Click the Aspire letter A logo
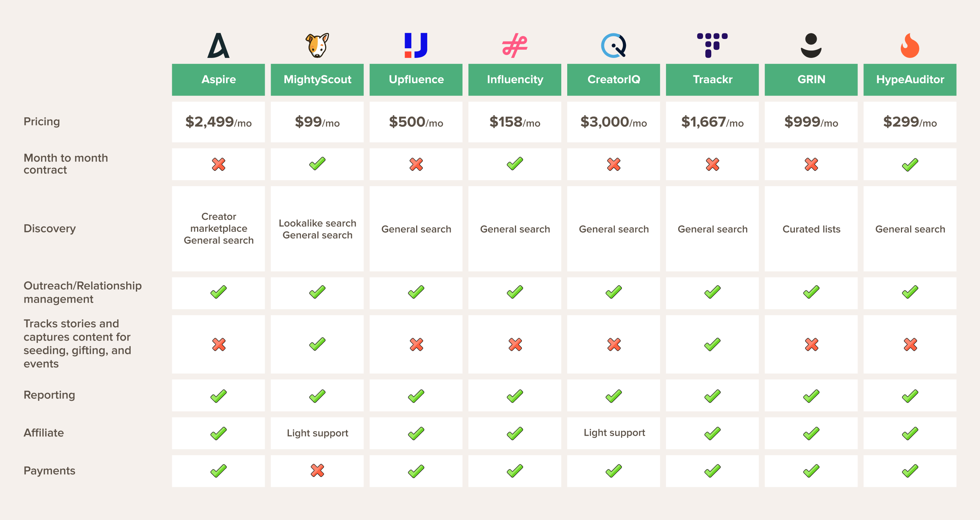The image size is (980, 520). coord(218,46)
